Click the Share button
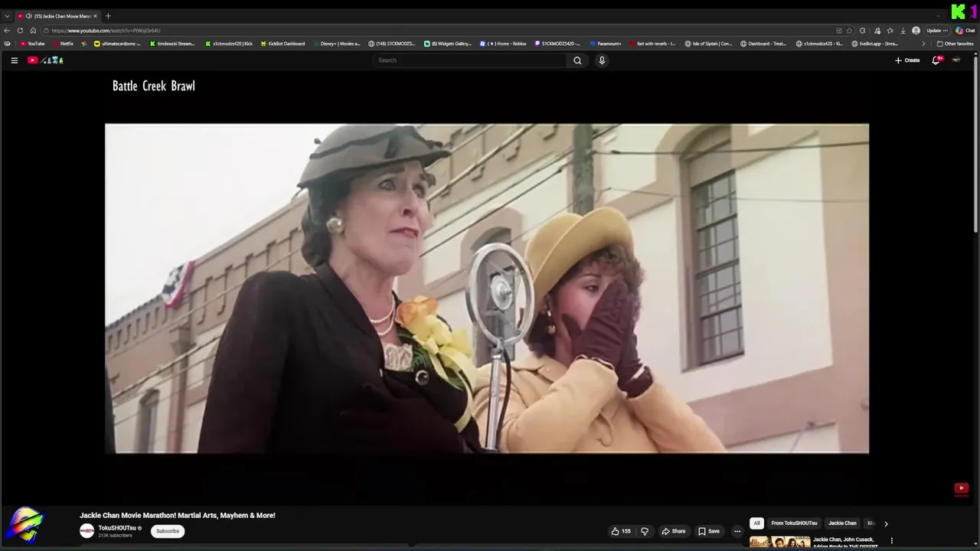This screenshot has width=980, height=551. (674, 531)
